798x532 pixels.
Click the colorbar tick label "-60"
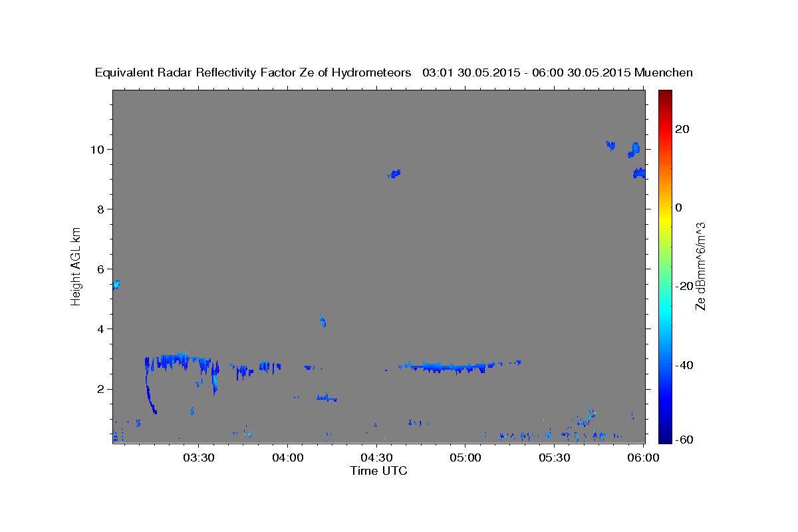click(683, 440)
